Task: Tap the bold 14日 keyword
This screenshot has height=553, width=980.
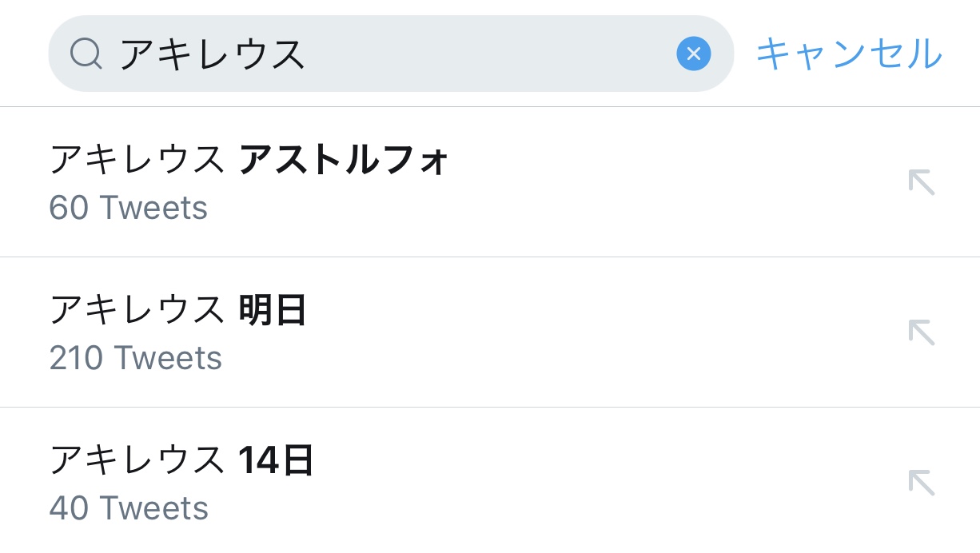Action: 276,460
